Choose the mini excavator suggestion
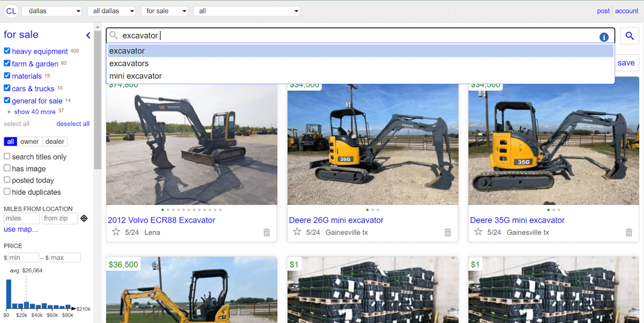The height and width of the screenshot is (323, 644). (360, 76)
